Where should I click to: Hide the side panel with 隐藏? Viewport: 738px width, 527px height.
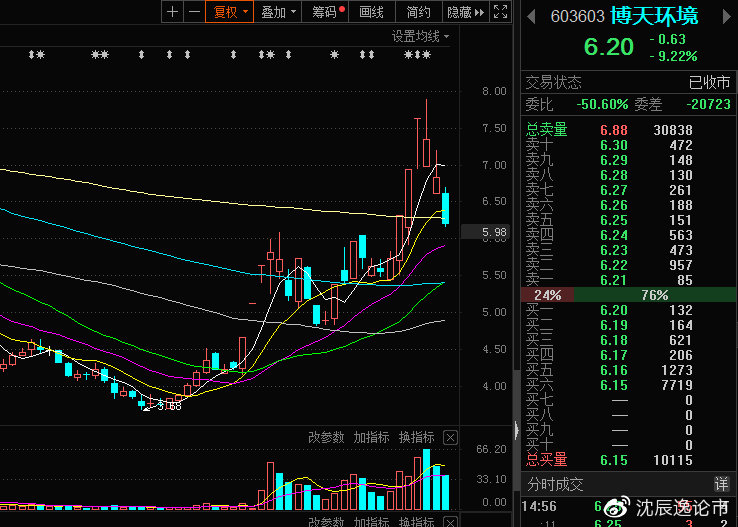pyautogui.click(x=465, y=12)
